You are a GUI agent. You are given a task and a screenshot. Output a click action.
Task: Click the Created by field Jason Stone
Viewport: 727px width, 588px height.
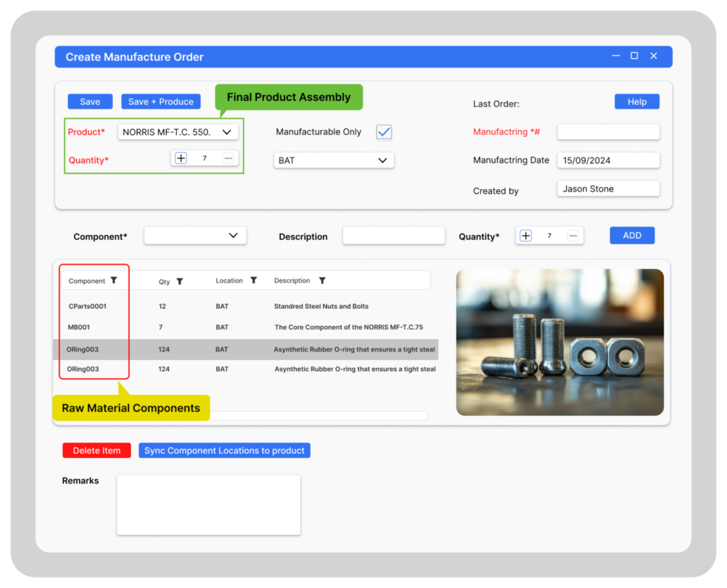click(x=608, y=189)
